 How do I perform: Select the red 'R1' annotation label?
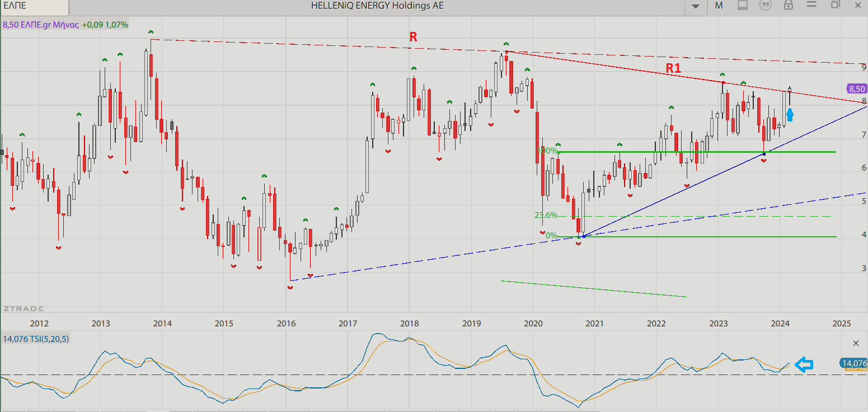coord(673,68)
